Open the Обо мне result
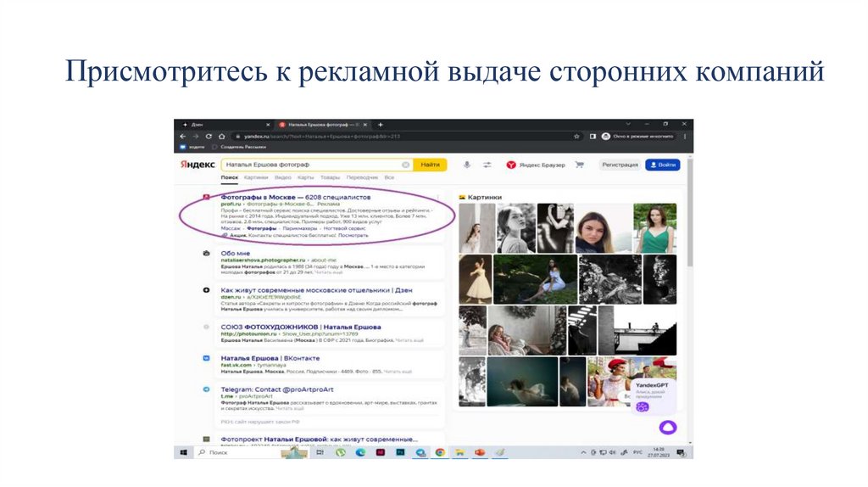Viewport: 868px width, 487px height. (236, 253)
